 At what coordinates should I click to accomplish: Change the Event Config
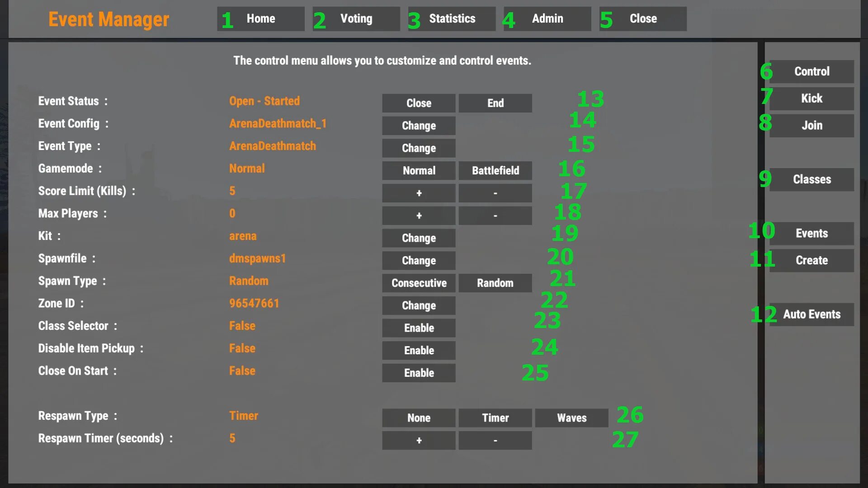pos(419,125)
